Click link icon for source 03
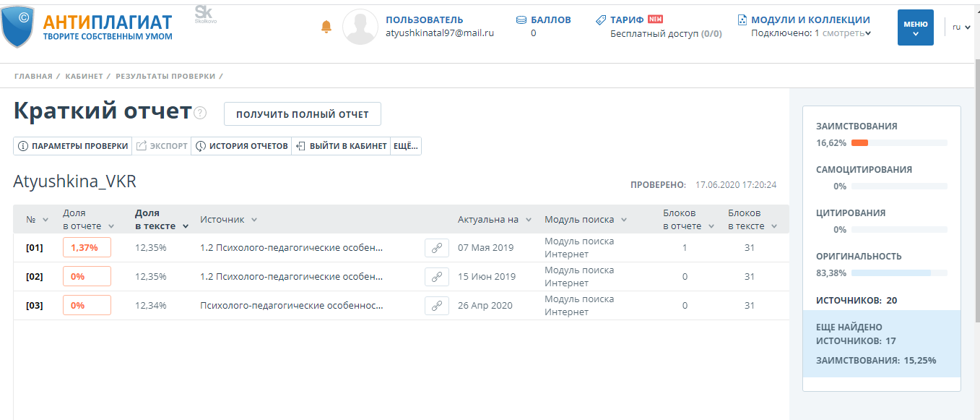This screenshot has width=980, height=420. tap(436, 306)
